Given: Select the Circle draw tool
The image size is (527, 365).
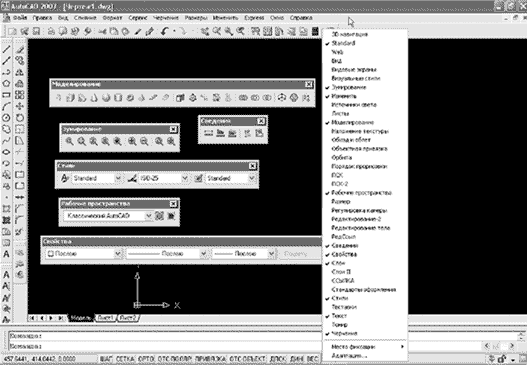Looking at the screenshot, I should click(x=6, y=118).
